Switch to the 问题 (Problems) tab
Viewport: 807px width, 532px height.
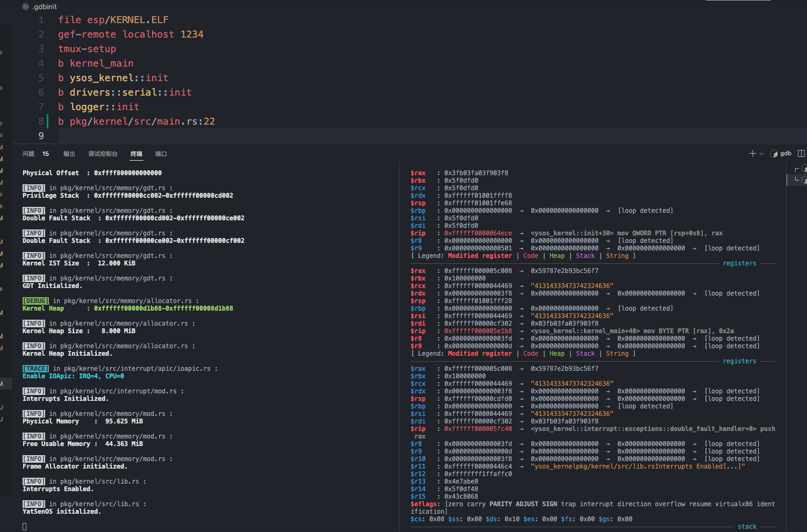tap(28, 154)
